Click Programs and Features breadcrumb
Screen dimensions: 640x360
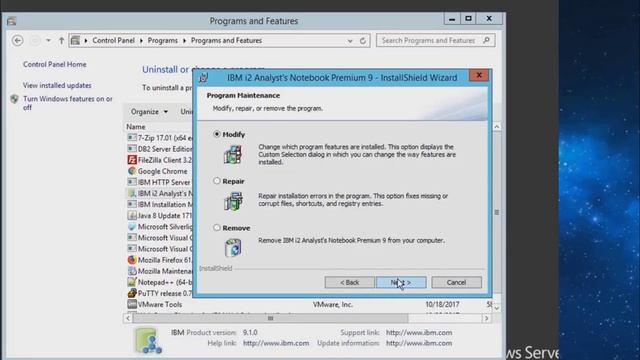click(x=227, y=40)
